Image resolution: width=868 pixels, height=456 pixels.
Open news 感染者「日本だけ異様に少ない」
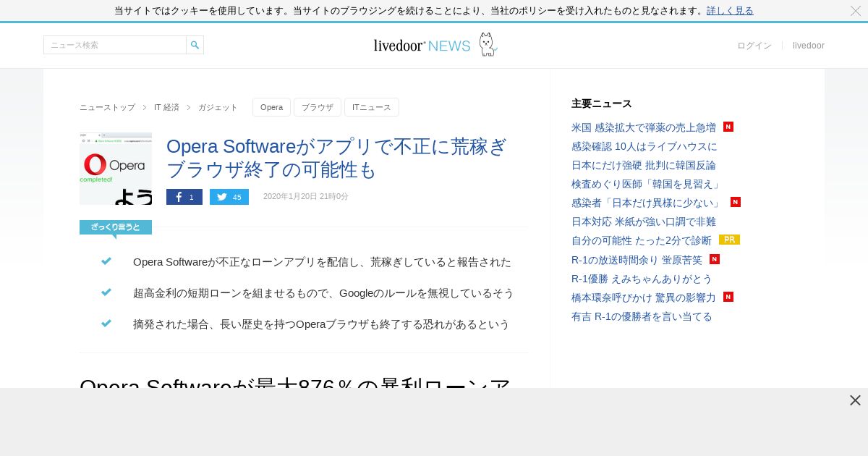pyautogui.click(x=647, y=203)
